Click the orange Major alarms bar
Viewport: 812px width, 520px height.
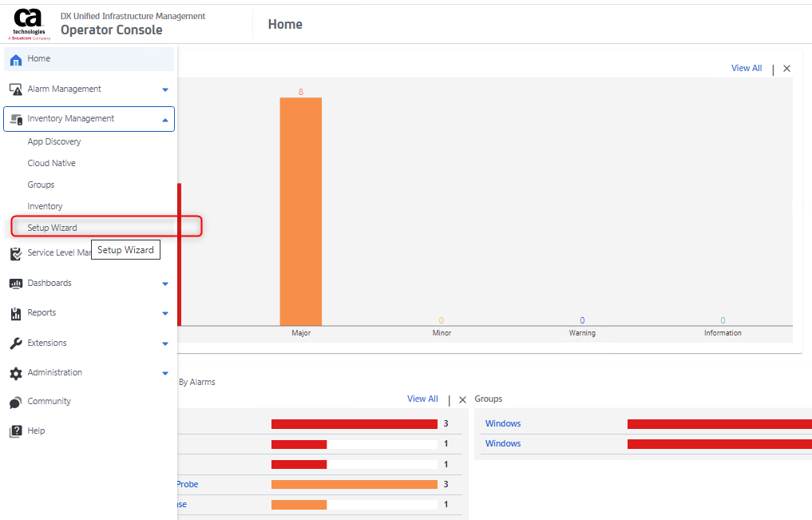coord(300,211)
